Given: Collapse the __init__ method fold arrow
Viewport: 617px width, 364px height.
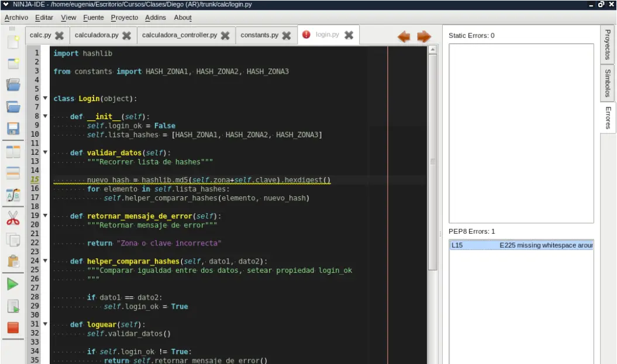Looking at the screenshot, I should coord(45,116).
